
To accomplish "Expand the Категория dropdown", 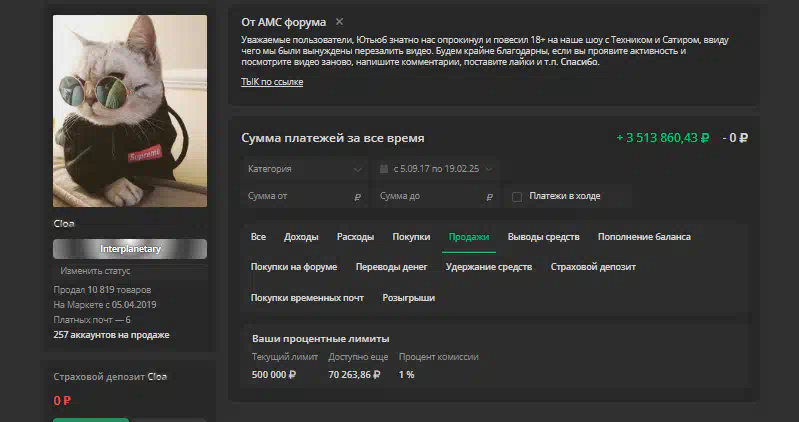I will pyautogui.click(x=304, y=169).
